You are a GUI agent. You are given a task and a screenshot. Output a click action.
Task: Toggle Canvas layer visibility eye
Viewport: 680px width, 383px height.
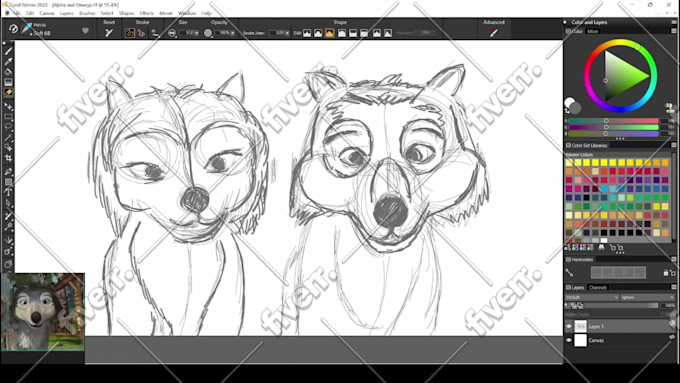(569, 340)
